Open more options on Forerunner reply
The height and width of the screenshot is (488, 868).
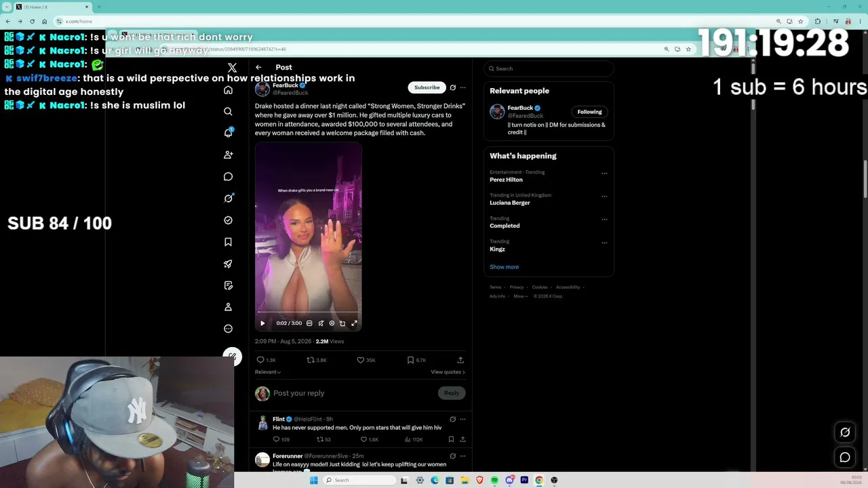462,456
